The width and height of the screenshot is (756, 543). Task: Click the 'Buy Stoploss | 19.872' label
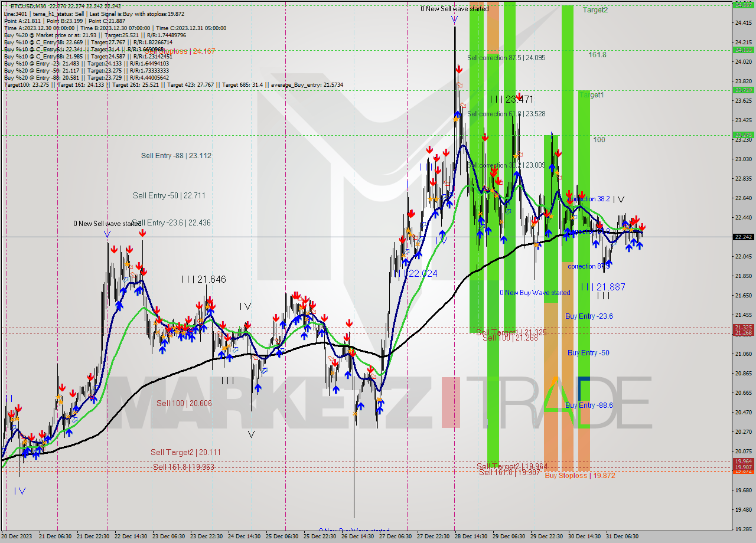[580, 475]
